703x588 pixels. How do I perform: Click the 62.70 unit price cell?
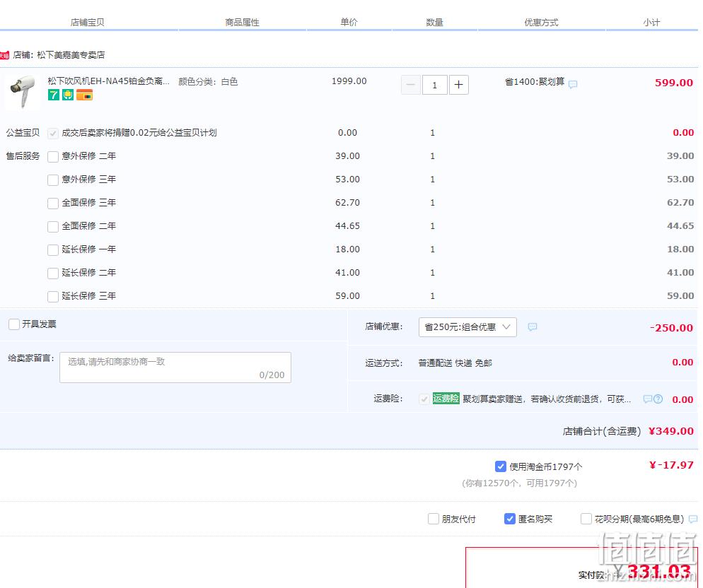(x=347, y=203)
